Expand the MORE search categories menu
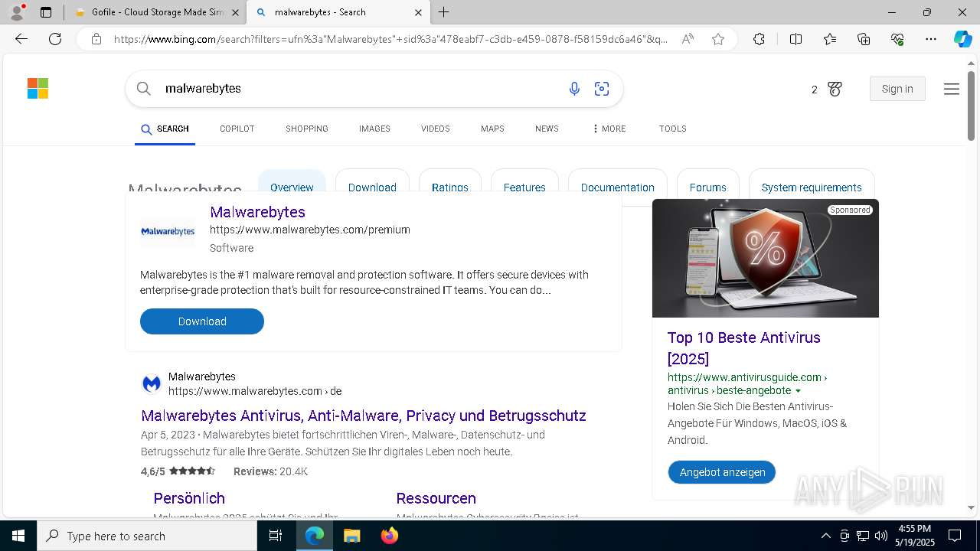Image resolution: width=980 pixels, height=551 pixels. tap(609, 129)
